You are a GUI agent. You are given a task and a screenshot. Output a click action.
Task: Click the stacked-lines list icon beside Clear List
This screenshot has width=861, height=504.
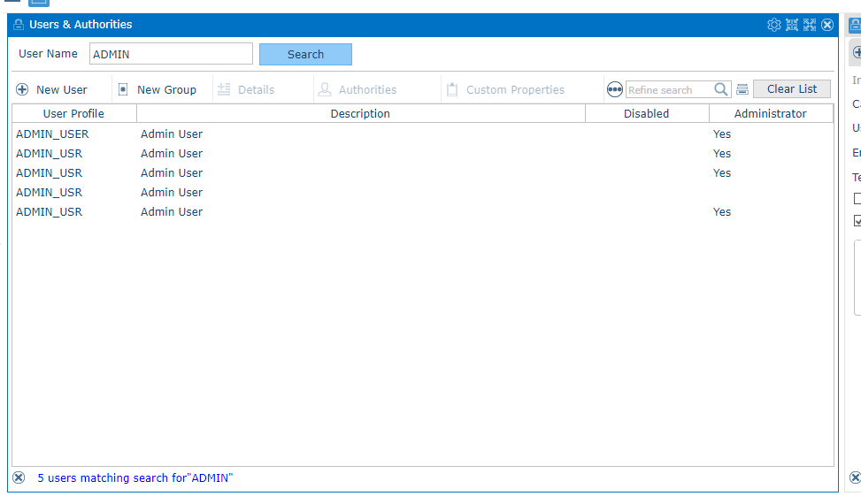(742, 88)
